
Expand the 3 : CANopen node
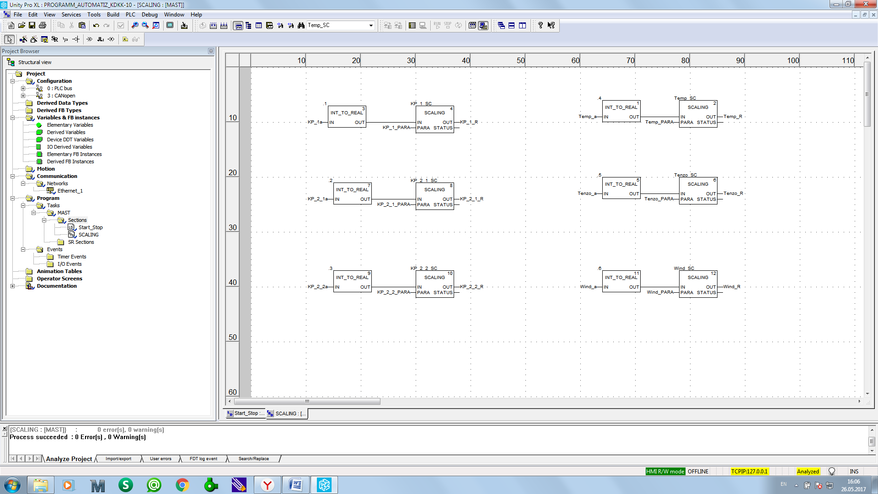[23, 96]
